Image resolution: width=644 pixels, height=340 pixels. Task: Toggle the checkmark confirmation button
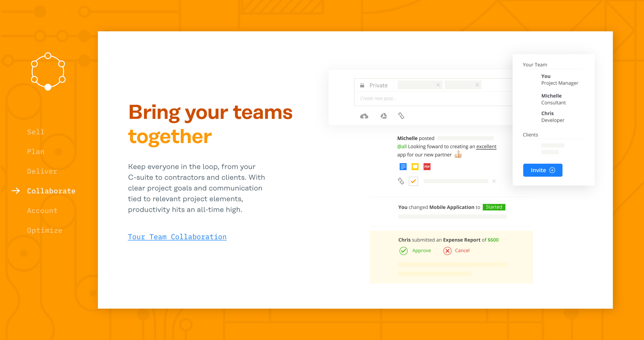point(413,181)
